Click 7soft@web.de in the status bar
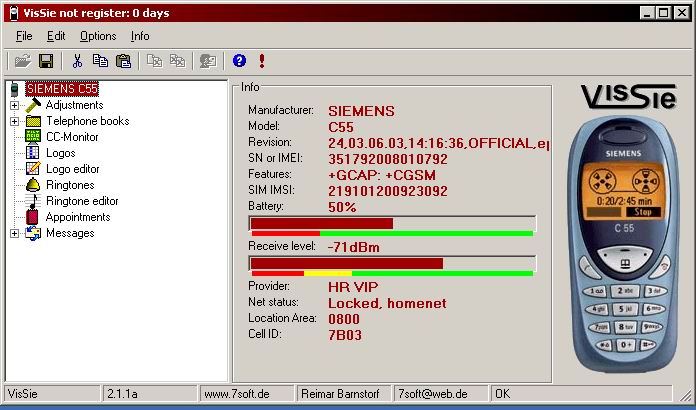Screen dimensions: 696x410 click(x=441, y=394)
